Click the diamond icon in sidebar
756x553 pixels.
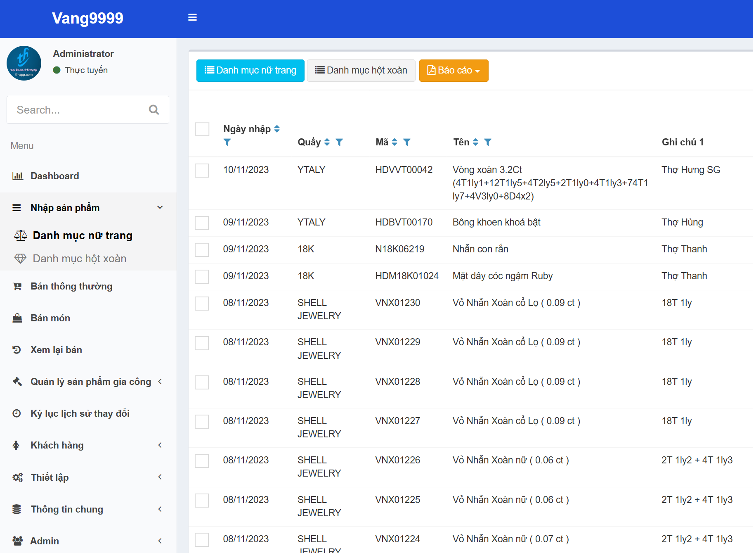pos(20,259)
